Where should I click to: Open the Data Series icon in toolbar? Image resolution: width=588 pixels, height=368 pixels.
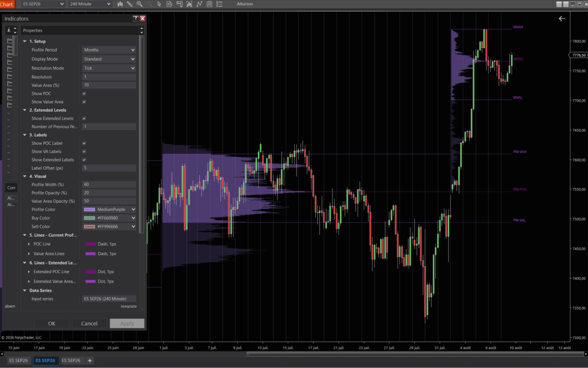click(189, 4)
